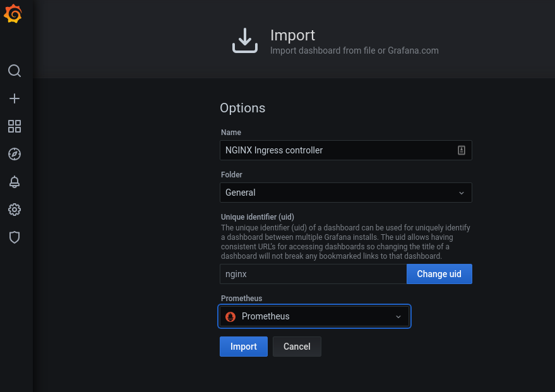The width and height of the screenshot is (555, 392).
Task: Open the Grafana home logo
Action: (x=13, y=14)
